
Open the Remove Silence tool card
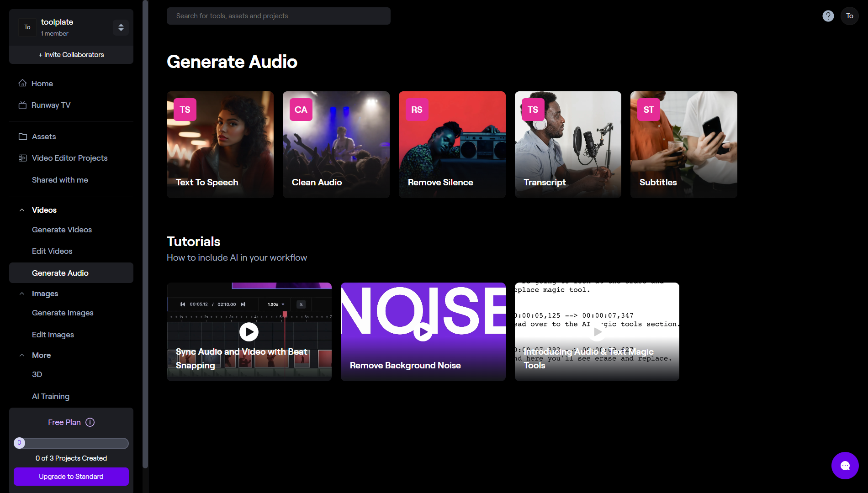click(x=452, y=145)
